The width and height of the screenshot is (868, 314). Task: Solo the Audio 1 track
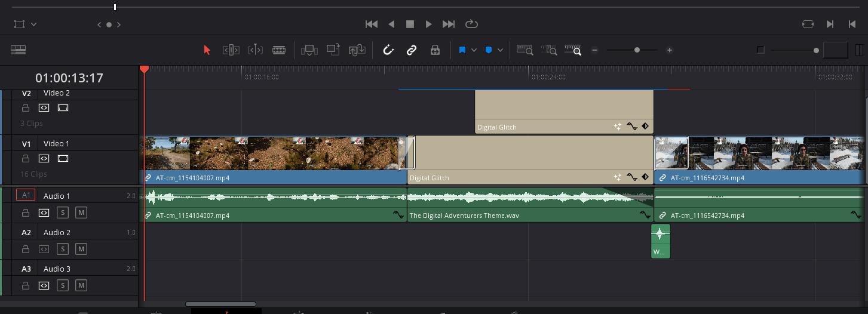(63, 213)
